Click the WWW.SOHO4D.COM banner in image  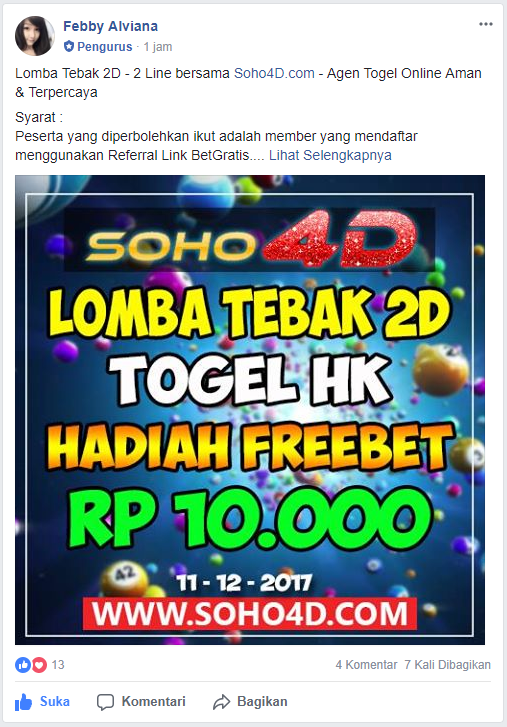249,614
